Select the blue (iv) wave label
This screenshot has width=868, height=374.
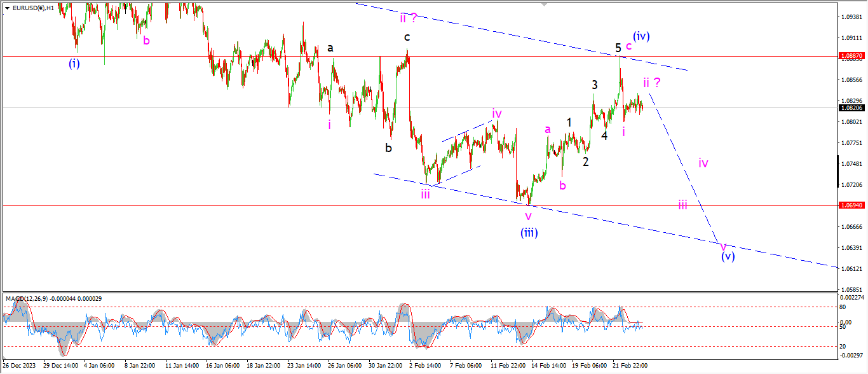click(641, 37)
